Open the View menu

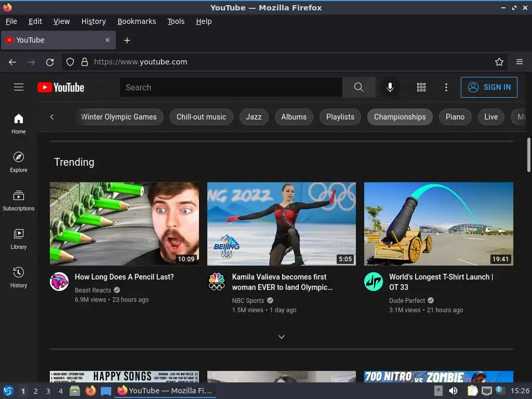point(61,21)
